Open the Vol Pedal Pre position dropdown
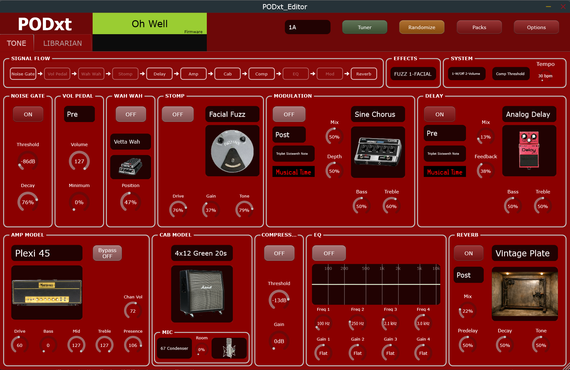Screen dimensions: 570x370 coord(79,114)
